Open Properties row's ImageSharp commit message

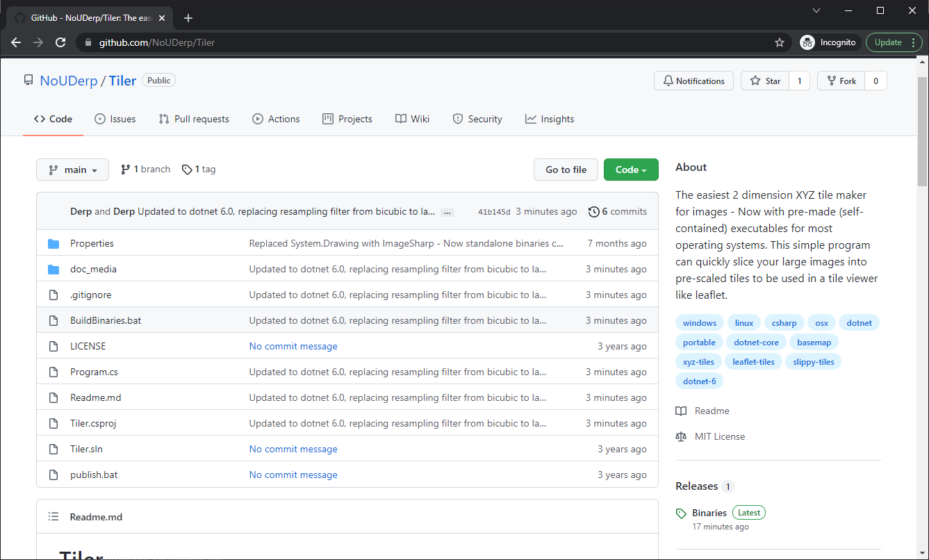click(406, 243)
